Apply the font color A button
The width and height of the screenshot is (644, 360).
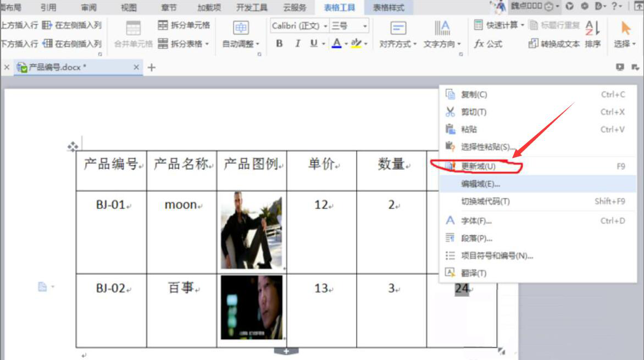[x=336, y=43]
